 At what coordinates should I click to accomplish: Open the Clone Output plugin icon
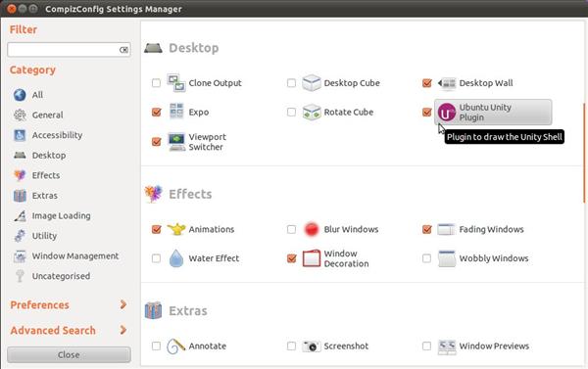[x=175, y=83]
